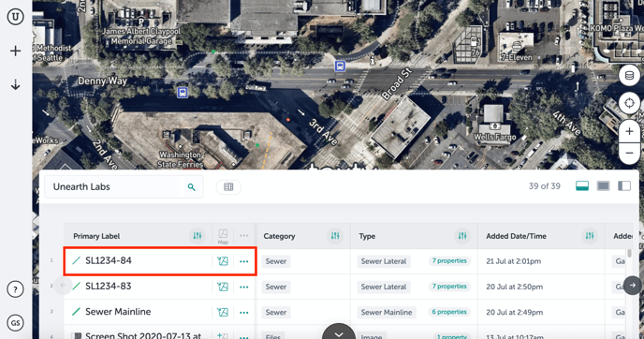This screenshot has height=339, width=644.
Task: Click the search magnifier icon
Action: (191, 187)
